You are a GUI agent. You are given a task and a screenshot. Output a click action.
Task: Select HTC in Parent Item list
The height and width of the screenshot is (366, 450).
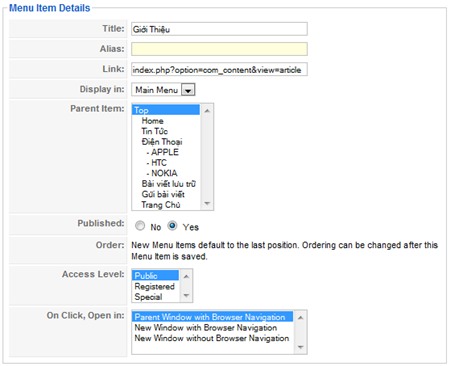click(x=166, y=163)
